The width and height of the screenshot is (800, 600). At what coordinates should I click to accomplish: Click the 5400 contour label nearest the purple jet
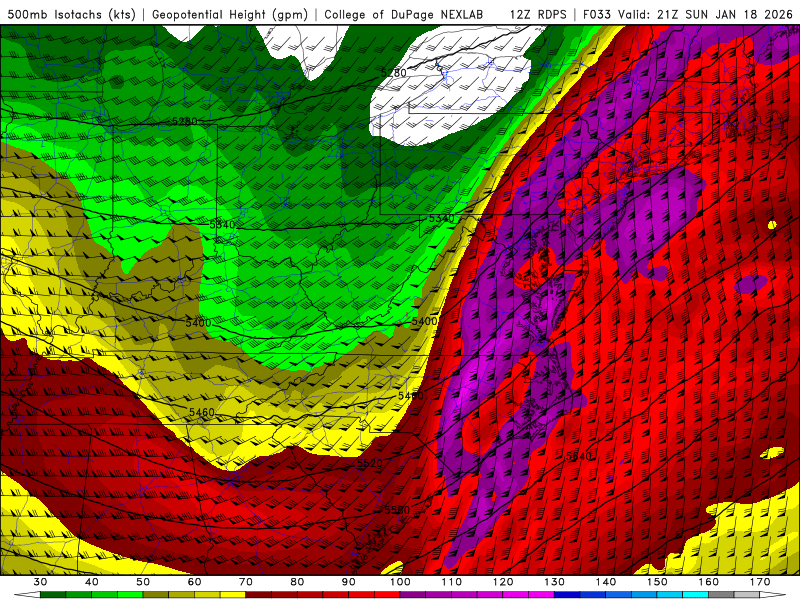pyautogui.click(x=424, y=321)
